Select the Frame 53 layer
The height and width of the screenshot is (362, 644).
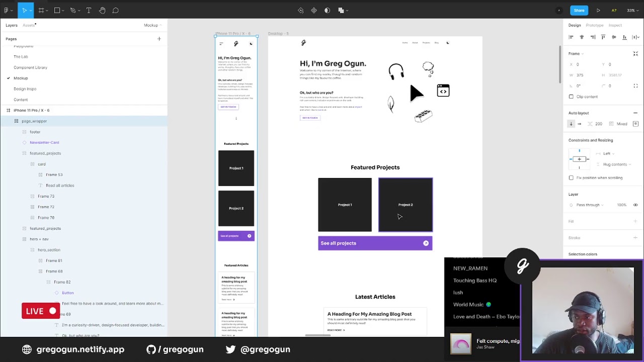[x=54, y=175]
